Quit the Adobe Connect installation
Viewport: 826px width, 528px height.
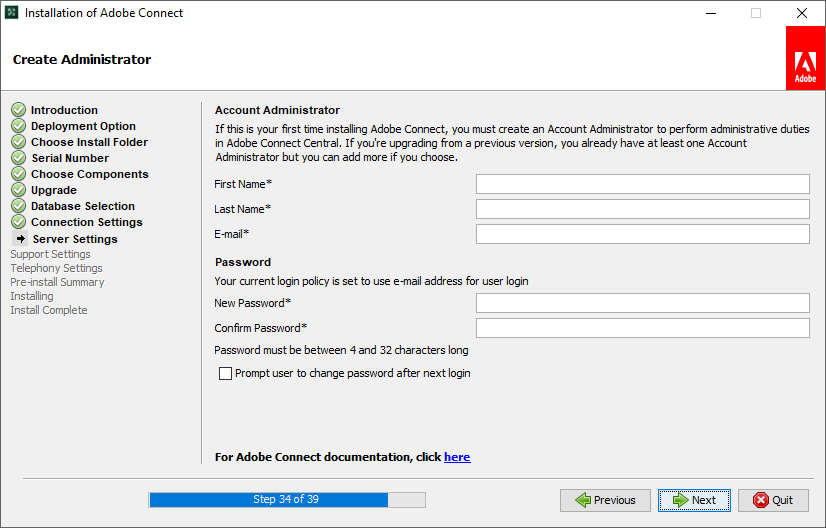click(773, 500)
